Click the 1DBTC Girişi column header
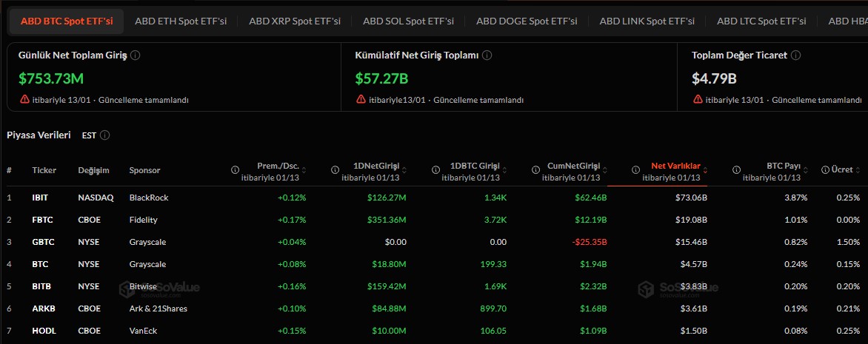This screenshot has height=344, width=868. [x=475, y=166]
